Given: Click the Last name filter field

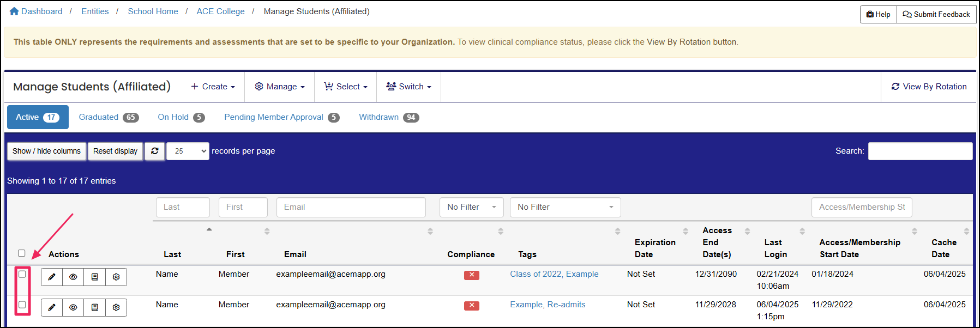Looking at the screenshot, I should point(183,207).
